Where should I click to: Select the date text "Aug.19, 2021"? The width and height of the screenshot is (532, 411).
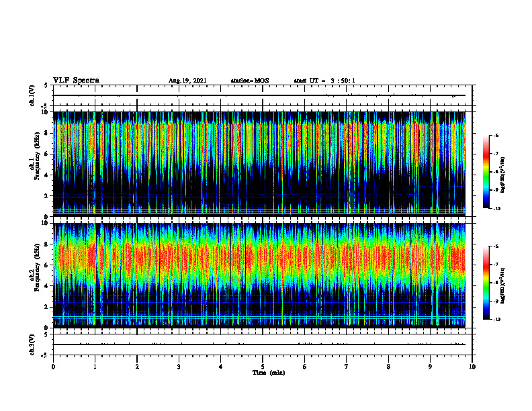[x=187, y=81]
